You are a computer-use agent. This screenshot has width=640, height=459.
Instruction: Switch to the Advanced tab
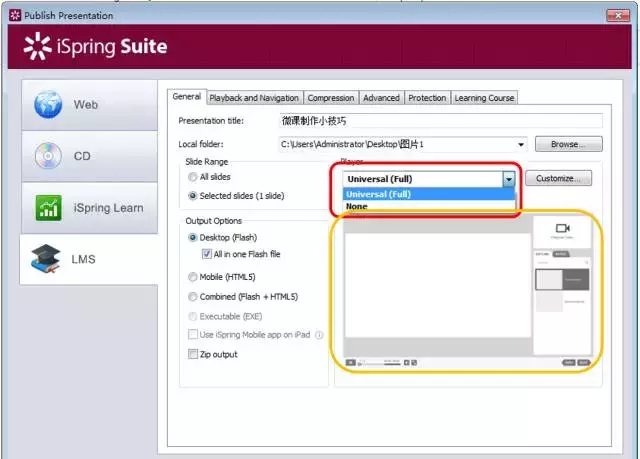tap(381, 98)
